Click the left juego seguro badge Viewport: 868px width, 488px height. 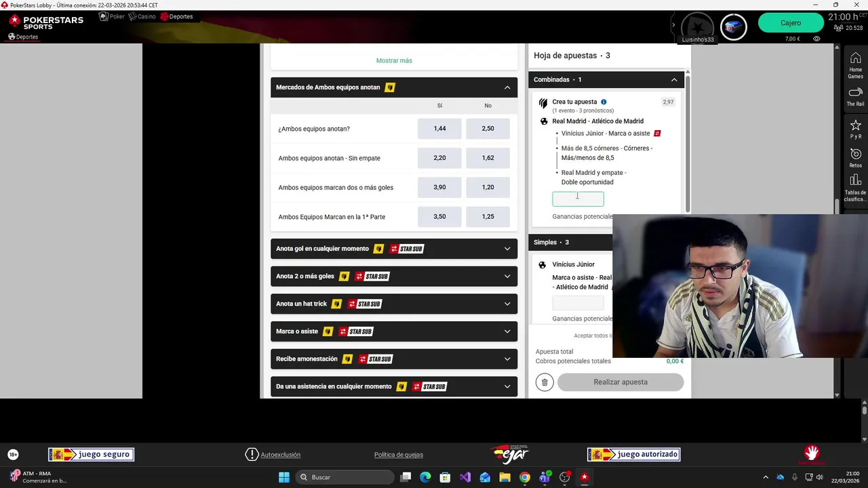coord(91,454)
